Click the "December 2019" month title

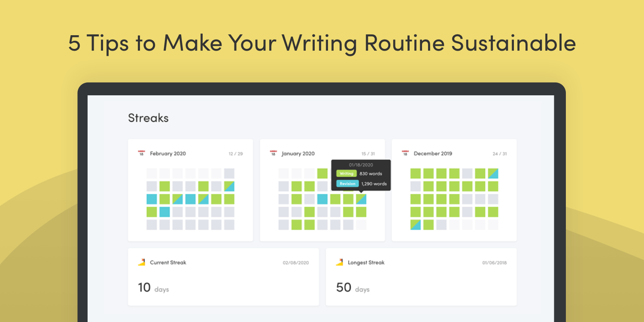pyautogui.click(x=433, y=154)
